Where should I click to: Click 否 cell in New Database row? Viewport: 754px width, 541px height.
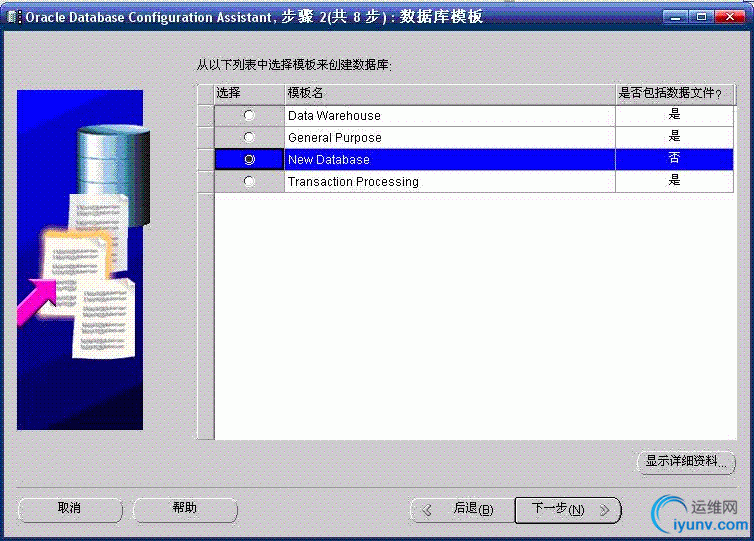click(675, 159)
